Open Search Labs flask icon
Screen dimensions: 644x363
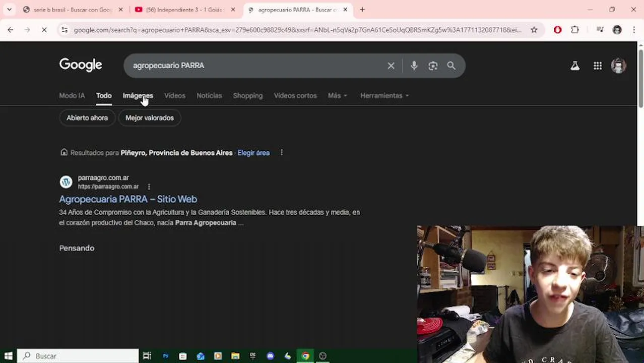pos(575,66)
